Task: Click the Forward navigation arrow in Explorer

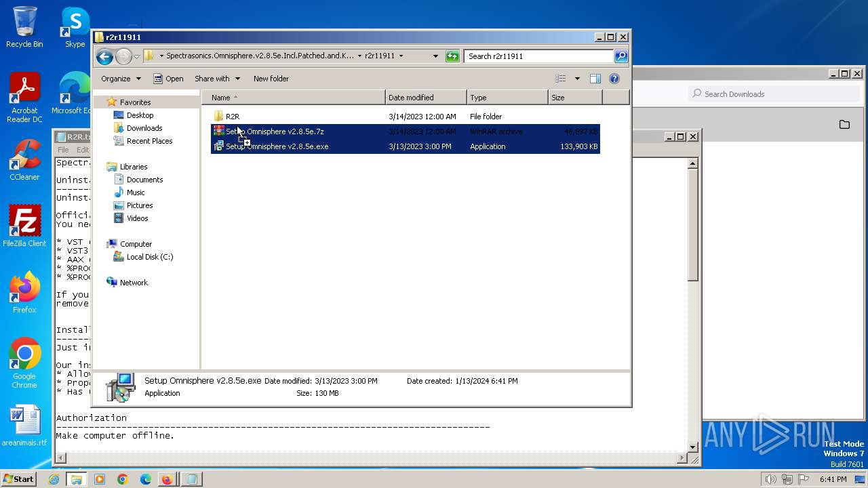Action: coord(123,56)
